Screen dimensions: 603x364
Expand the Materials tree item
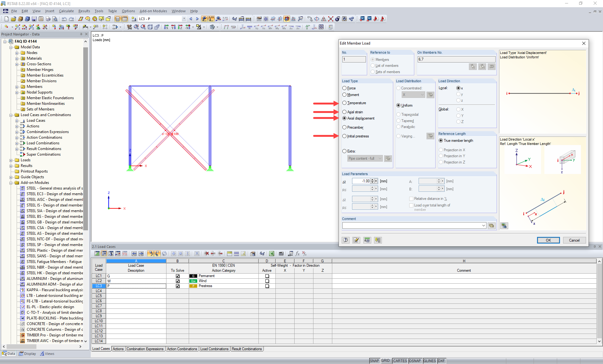17,58
